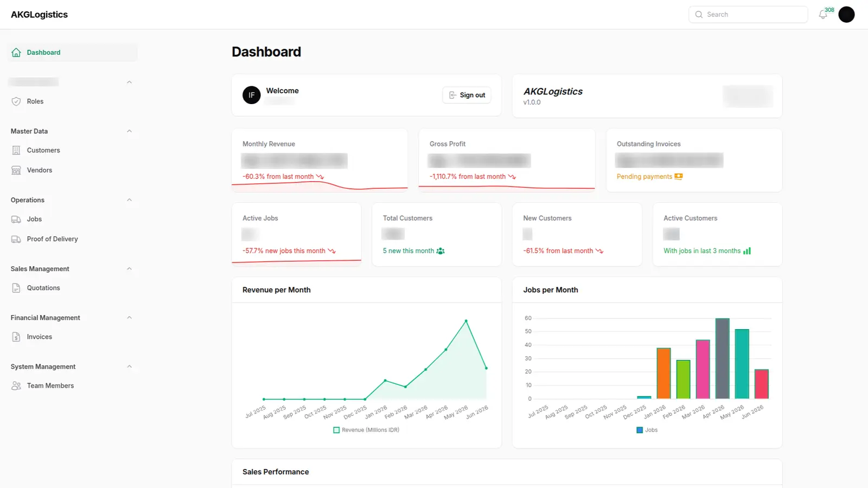
Task: Click down-trend icon next to Monthly Revenue change
Action: pyautogui.click(x=320, y=177)
